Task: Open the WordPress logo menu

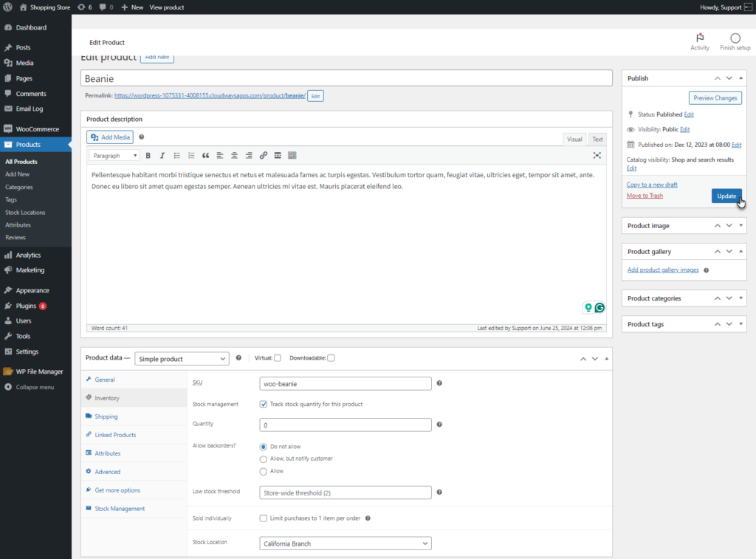Action: click(x=7, y=7)
